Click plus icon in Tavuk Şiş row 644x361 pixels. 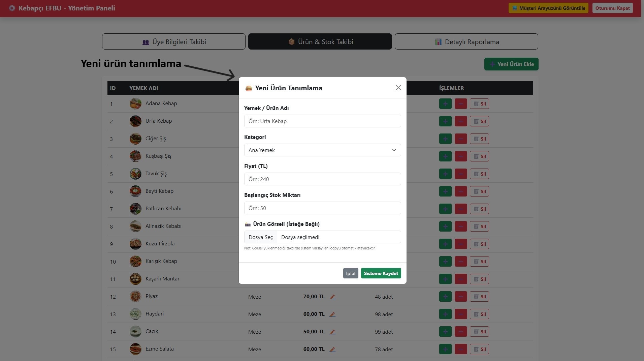click(x=445, y=174)
